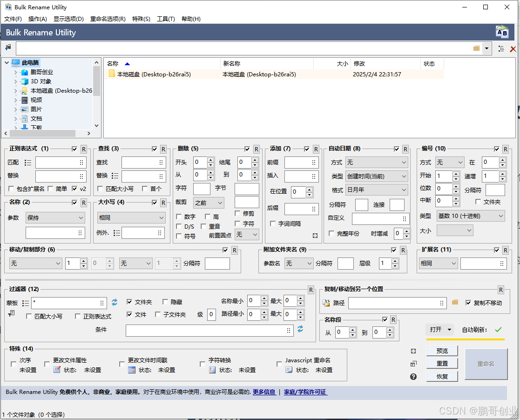Enable 隐藏 checkbox in 过滤器

165,302
